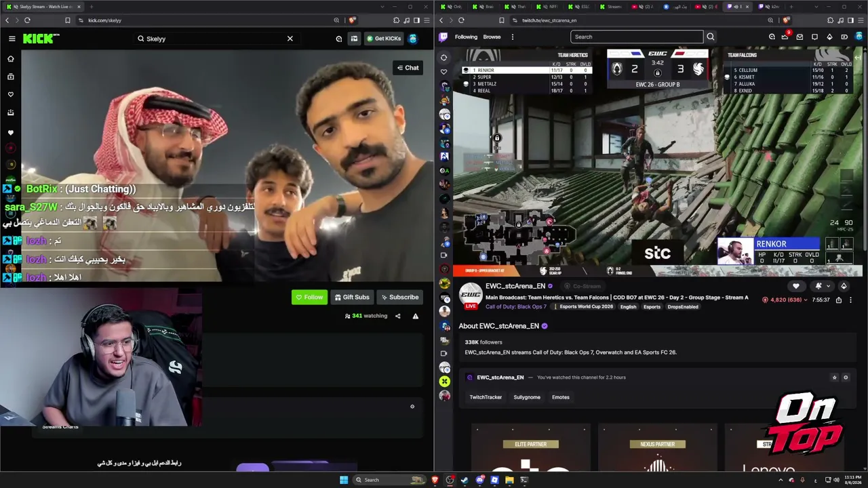868x488 pixels.
Task: Click the heart follow button on Twitch channel
Action: click(x=796, y=286)
